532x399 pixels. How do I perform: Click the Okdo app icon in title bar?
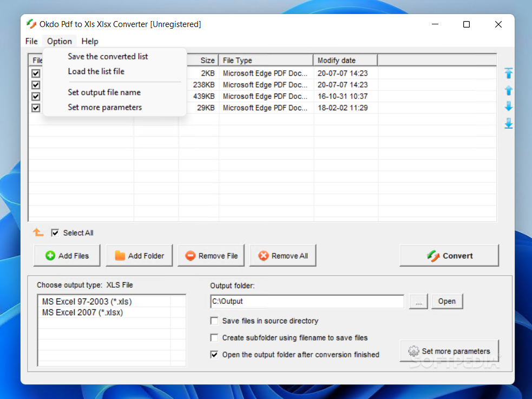tap(31, 24)
